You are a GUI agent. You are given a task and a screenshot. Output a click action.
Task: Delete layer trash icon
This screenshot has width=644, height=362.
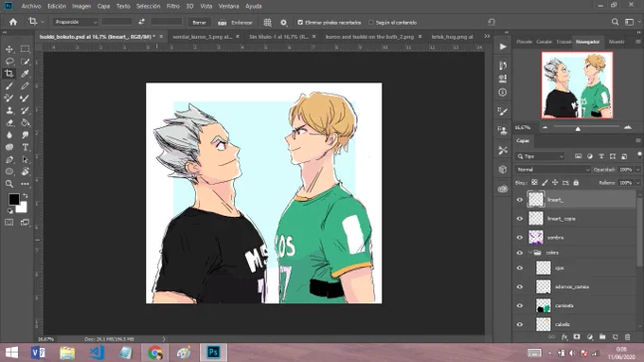(628, 337)
